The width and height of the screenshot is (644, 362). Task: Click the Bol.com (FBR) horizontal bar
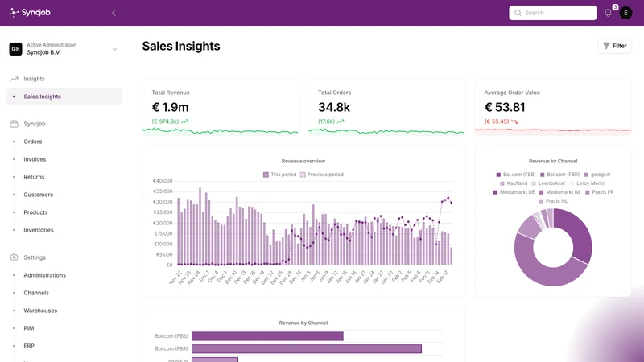(307, 349)
